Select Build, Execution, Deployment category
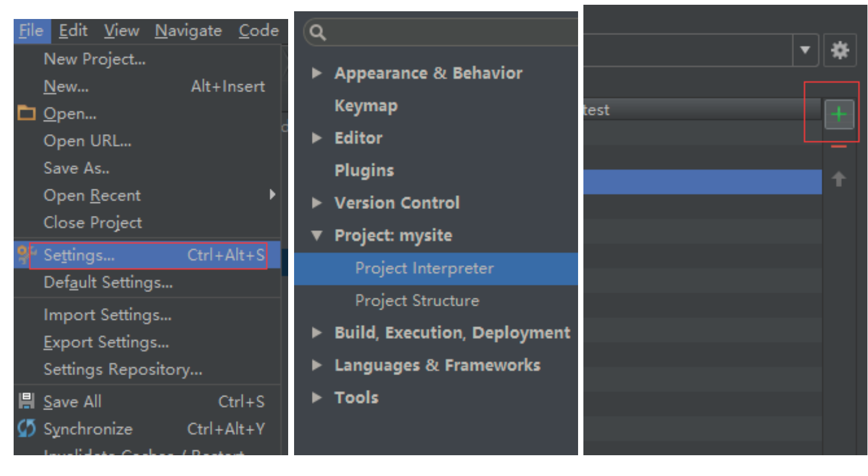Image resolution: width=868 pixels, height=476 pixels. [452, 333]
